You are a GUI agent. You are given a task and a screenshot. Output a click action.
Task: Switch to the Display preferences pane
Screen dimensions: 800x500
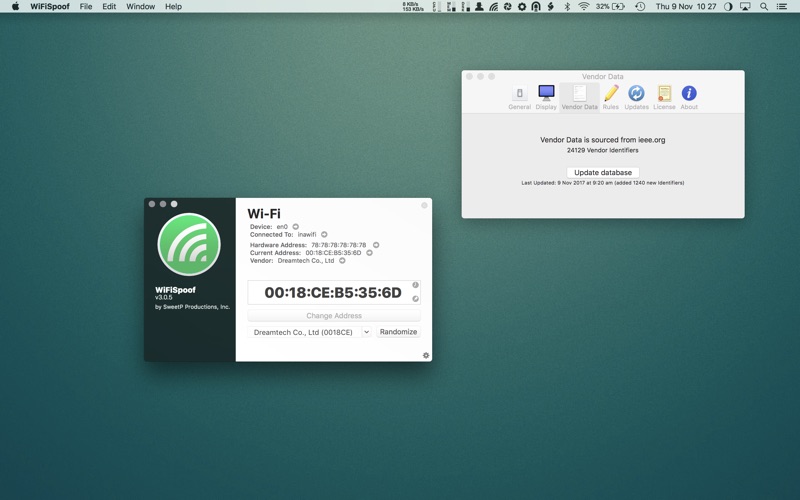(546, 97)
